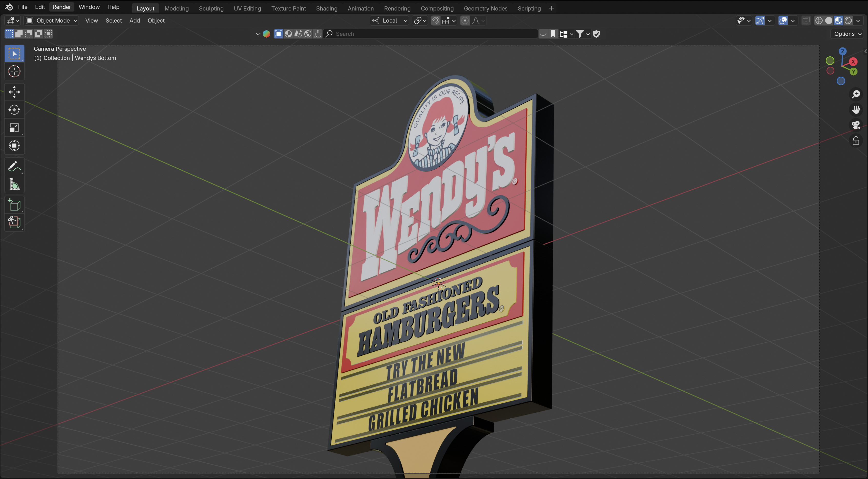Set selection mode to Subtract
This screenshot has height=479, width=868.
point(29,34)
